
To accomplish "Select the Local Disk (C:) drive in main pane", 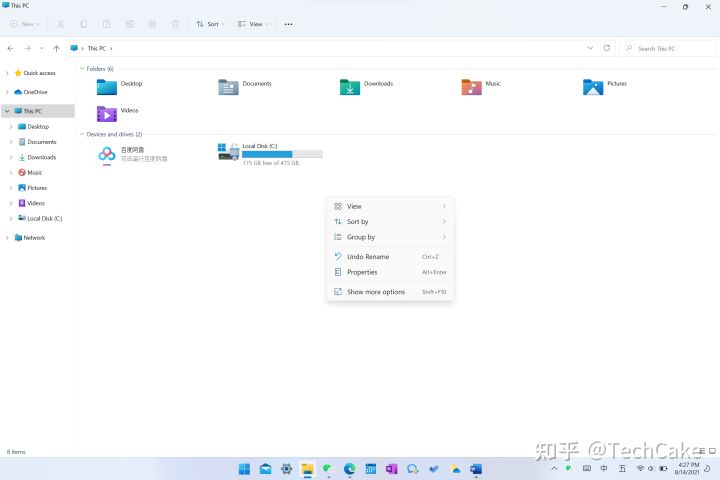I will pyautogui.click(x=270, y=154).
